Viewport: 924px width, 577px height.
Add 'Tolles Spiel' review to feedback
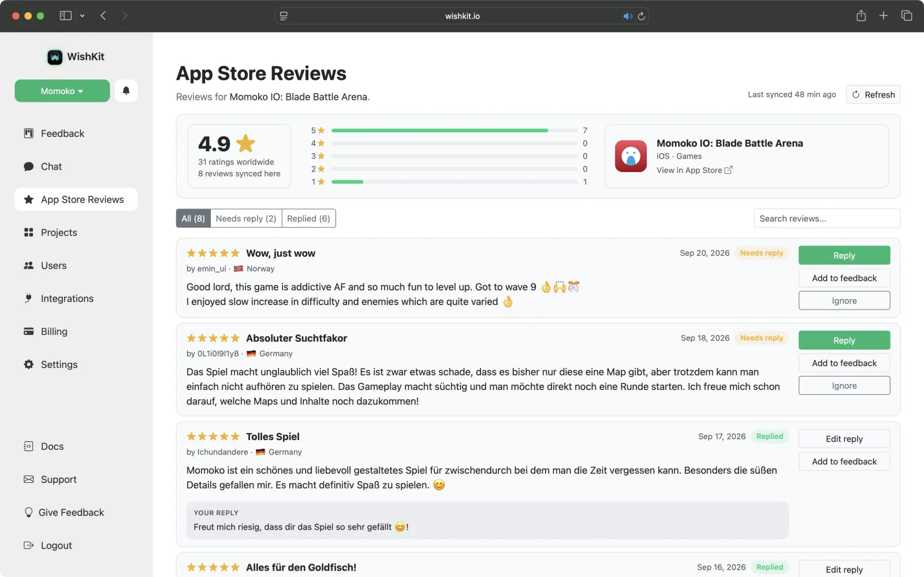click(844, 461)
